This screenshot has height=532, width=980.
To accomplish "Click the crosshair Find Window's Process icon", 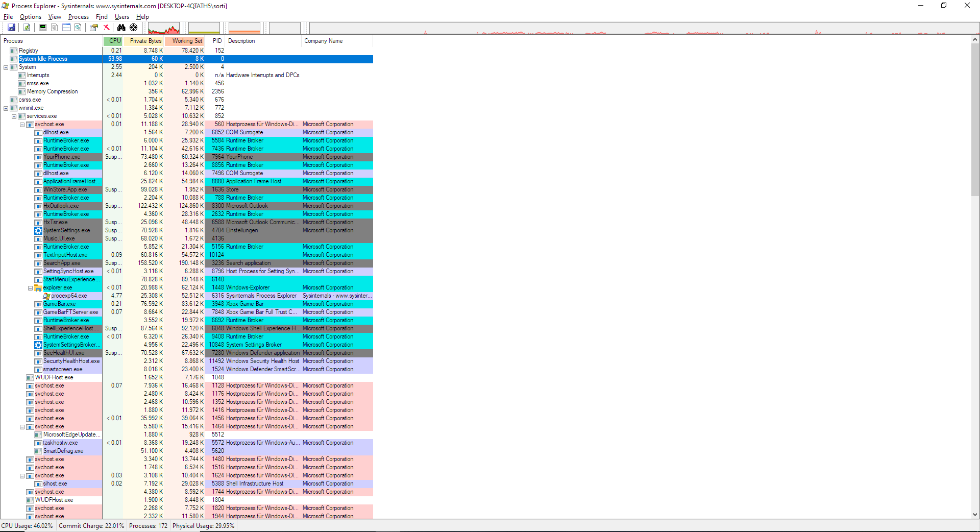I will (133, 28).
